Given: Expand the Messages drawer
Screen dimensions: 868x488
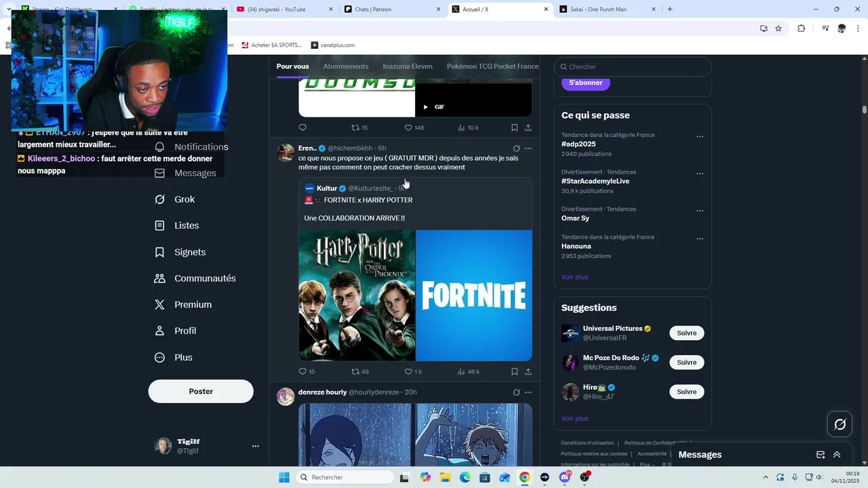Looking at the screenshot, I should click(837, 455).
